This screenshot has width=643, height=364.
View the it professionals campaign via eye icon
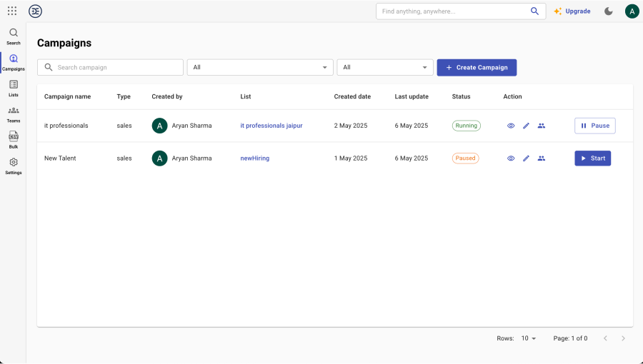(511, 126)
